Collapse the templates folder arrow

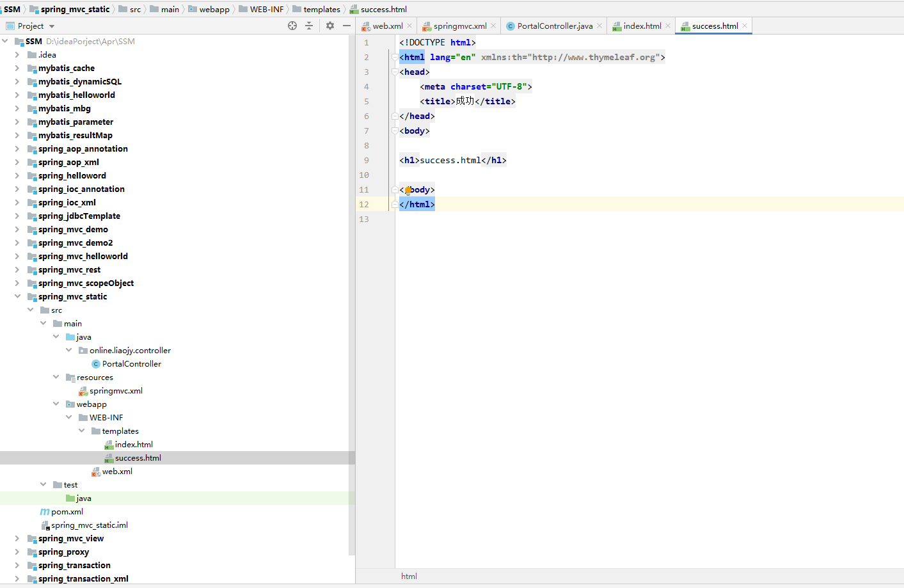click(81, 431)
